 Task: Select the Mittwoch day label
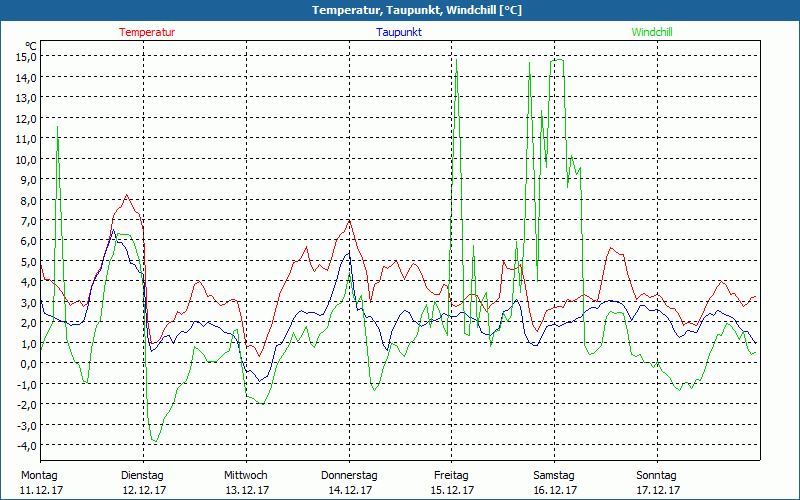click(245, 476)
